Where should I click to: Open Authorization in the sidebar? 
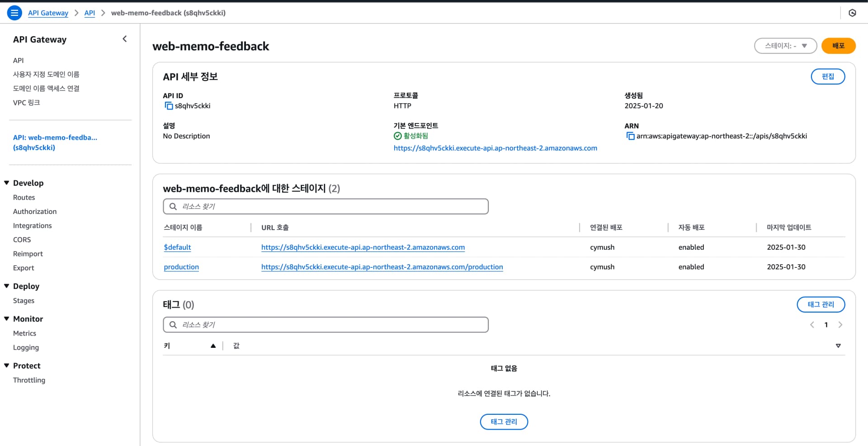[x=35, y=212]
